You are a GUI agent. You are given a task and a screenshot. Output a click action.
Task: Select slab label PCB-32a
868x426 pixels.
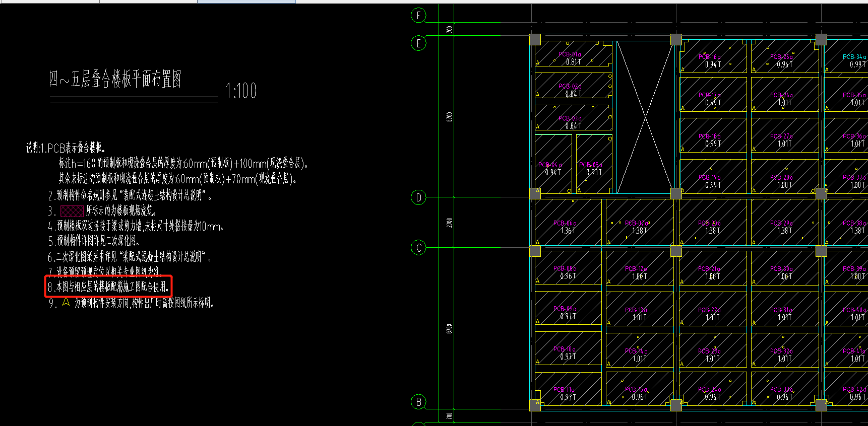coord(781,351)
